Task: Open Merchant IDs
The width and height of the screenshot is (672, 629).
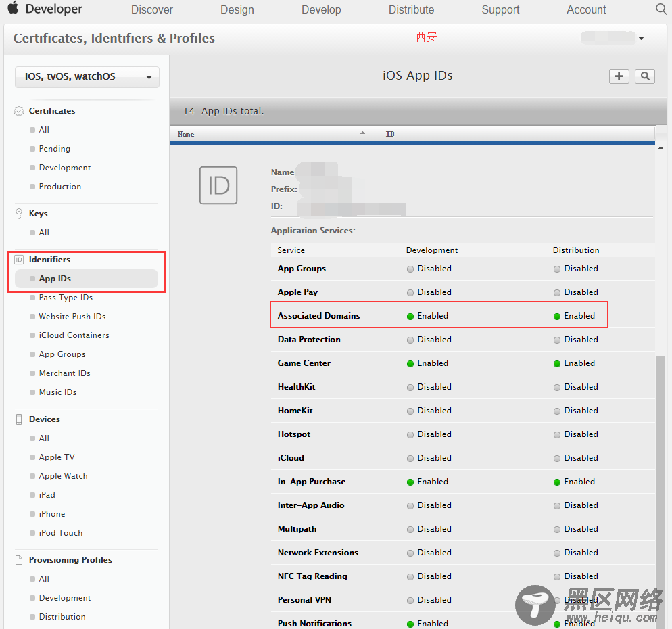Action: [64, 373]
